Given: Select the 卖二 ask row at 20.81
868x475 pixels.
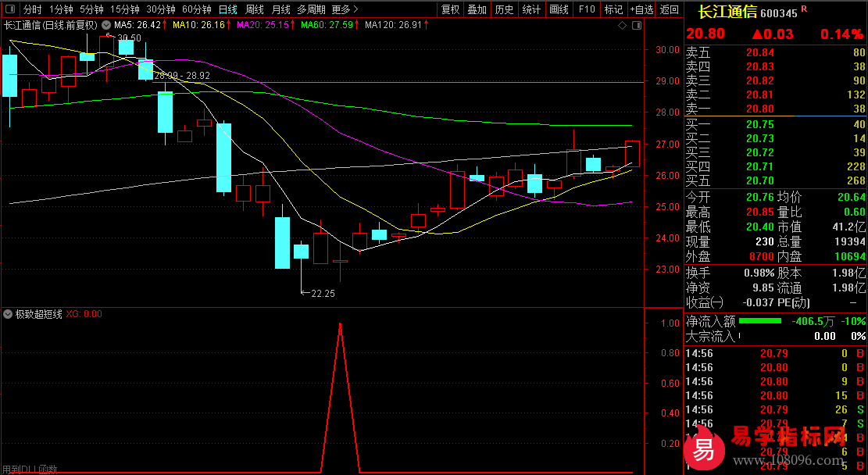Looking at the screenshot, I should pyautogui.click(x=776, y=95).
